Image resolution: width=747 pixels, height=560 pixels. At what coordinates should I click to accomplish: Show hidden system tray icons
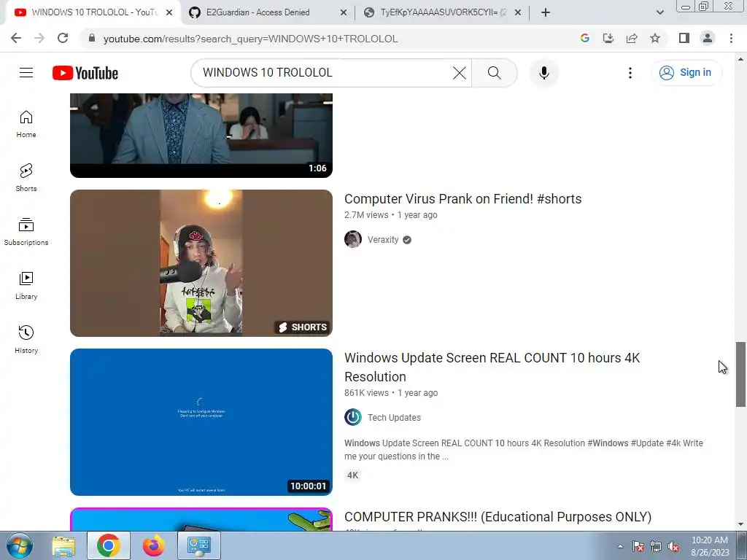tap(620, 546)
